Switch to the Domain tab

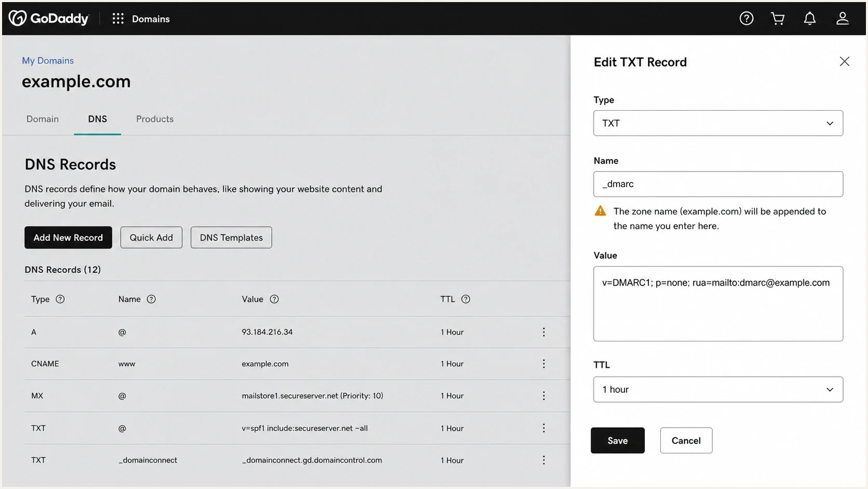click(43, 119)
